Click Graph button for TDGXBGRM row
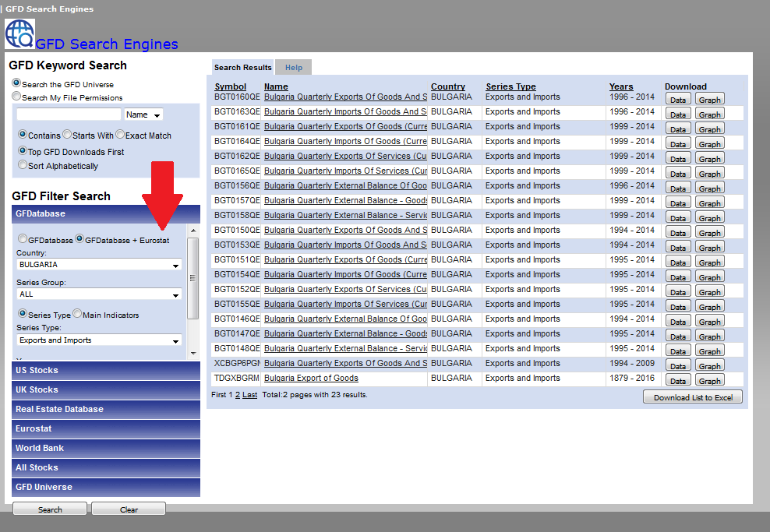This screenshot has width=770, height=532. 709,381
